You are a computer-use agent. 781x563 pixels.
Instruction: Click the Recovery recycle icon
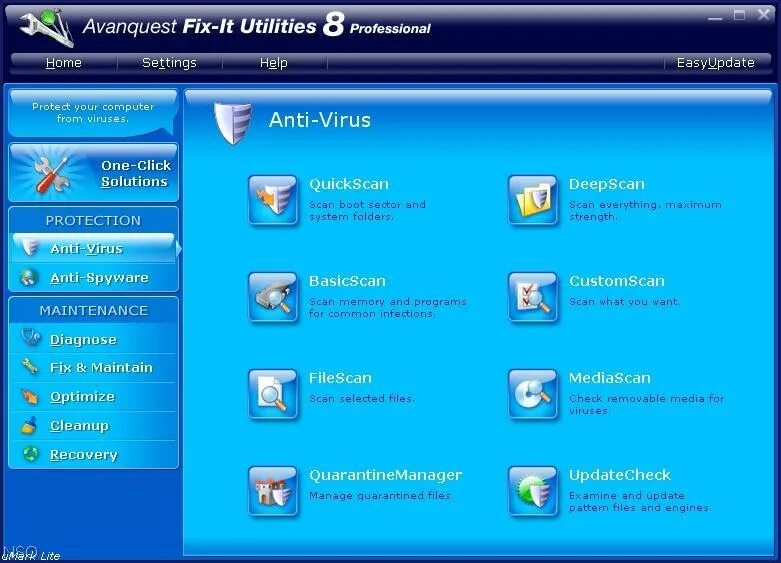pos(30,454)
